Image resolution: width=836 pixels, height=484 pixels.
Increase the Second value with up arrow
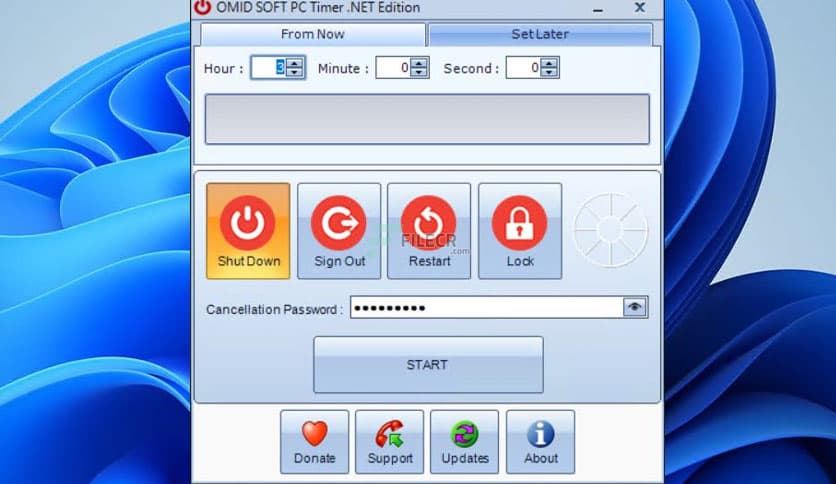click(550, 63)
